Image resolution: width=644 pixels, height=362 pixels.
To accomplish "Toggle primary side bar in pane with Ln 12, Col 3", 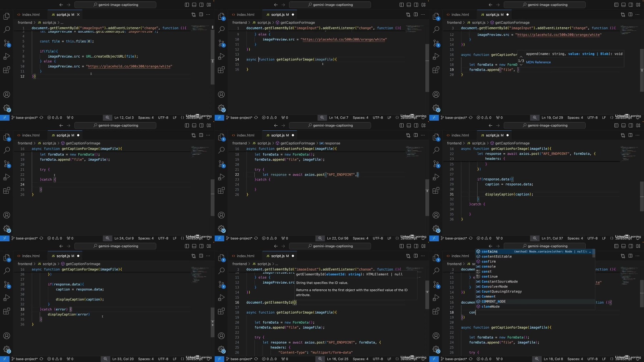I will click(187, 5).
